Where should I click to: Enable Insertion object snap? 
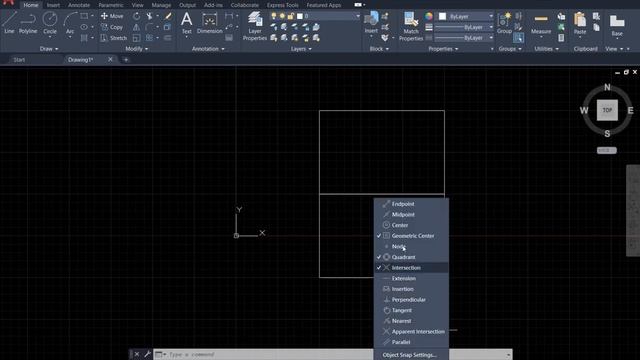[x=411, y=289]
